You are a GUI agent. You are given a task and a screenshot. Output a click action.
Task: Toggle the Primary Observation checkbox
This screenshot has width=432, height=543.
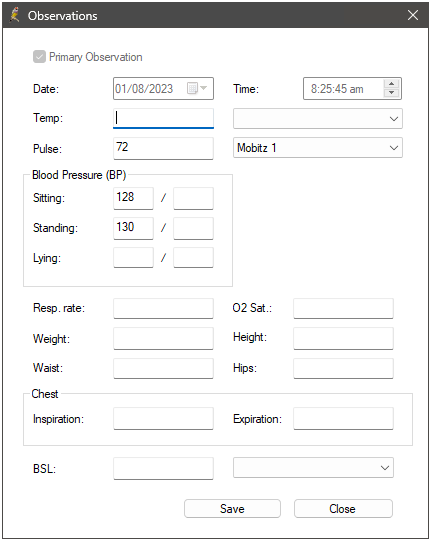pyautogui.click(x=39, y=57)
